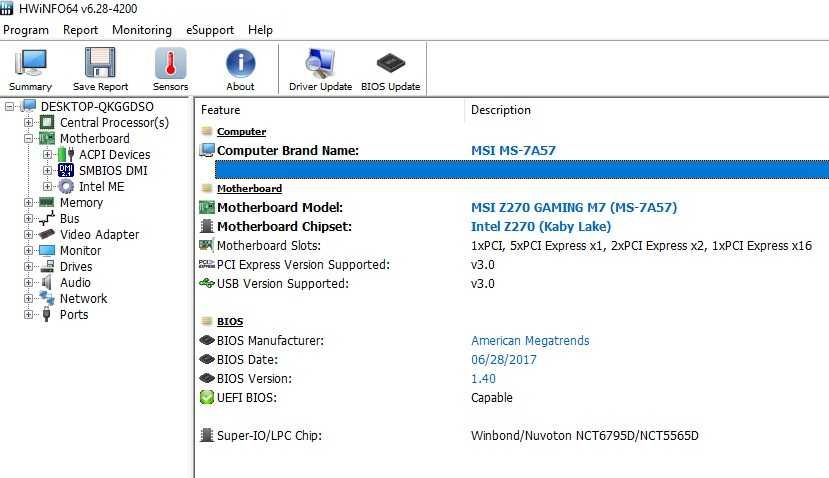Click the Memory module icon

click(x=47, y=202)
